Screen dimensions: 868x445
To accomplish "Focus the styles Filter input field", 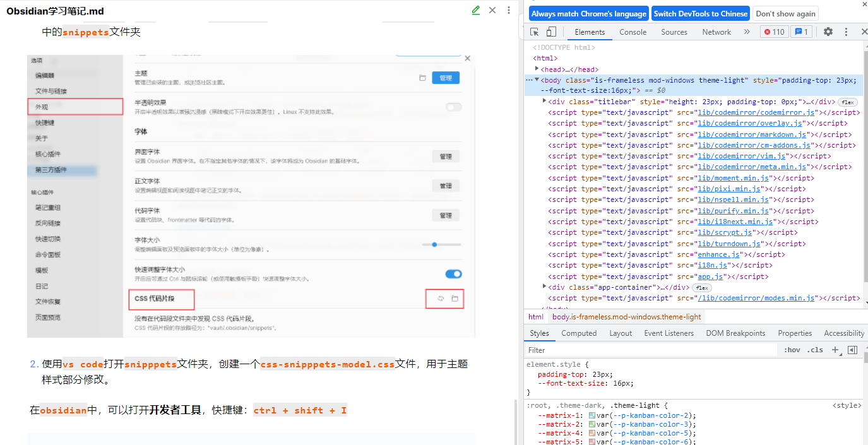I will click(650, 350).
